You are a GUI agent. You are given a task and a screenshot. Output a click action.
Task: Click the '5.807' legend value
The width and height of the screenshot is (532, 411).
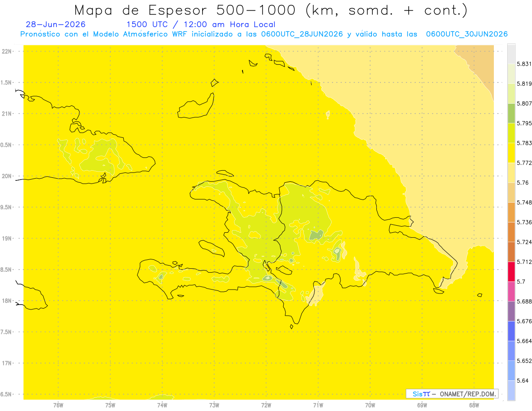[x=524, y=103]
